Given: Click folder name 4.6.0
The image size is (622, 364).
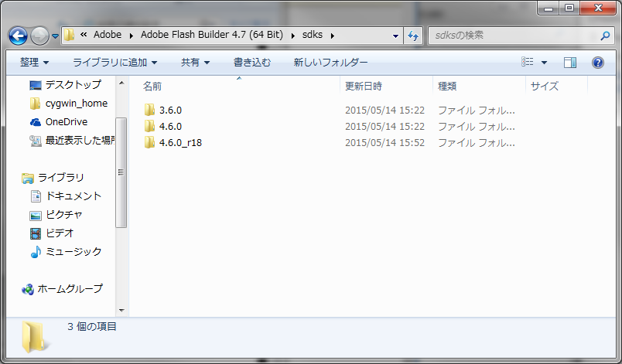Looking at the screenshot, I should 170,126.
